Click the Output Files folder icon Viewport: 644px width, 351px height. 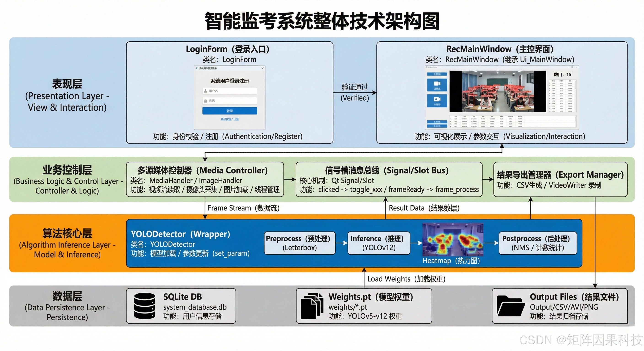click(x=511, y=306)
